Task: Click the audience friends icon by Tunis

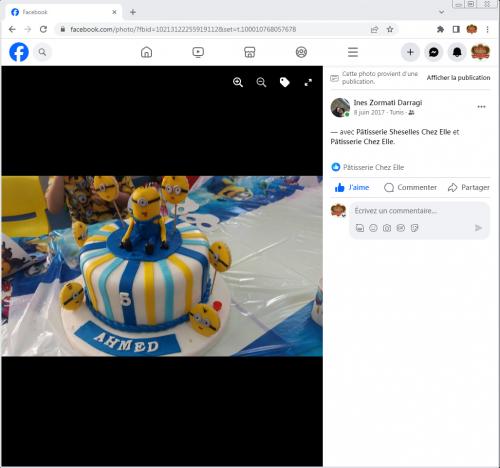Action: 411,113
